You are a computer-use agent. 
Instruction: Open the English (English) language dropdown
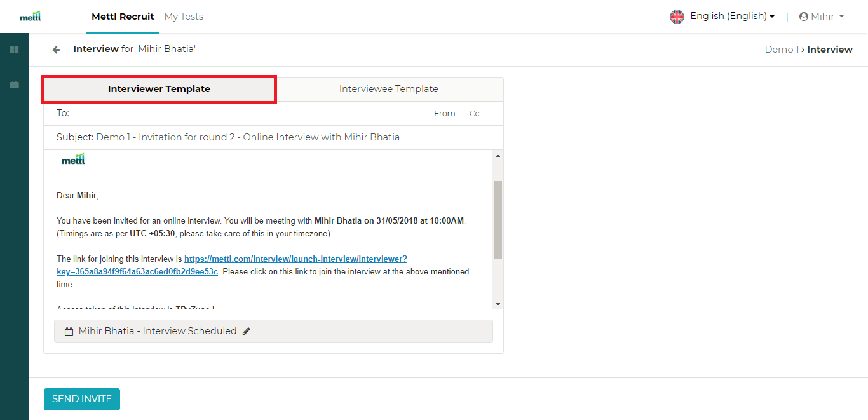pyautogui.click(x=732, y=17)
